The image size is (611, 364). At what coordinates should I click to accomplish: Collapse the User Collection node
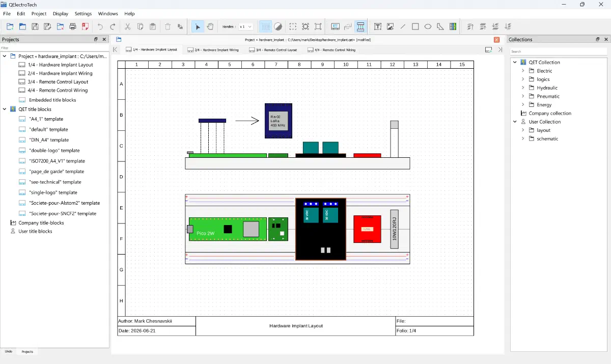pos(515,122)
